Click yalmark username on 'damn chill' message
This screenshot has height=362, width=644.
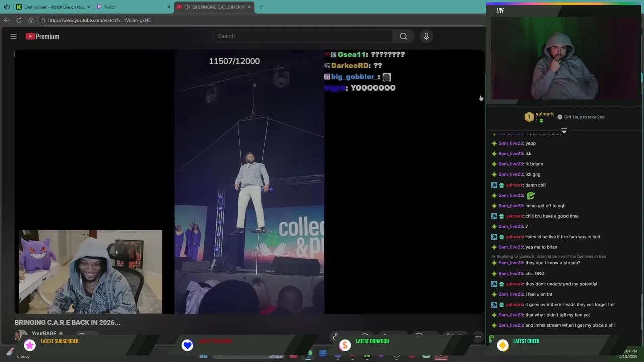(514, 185)
